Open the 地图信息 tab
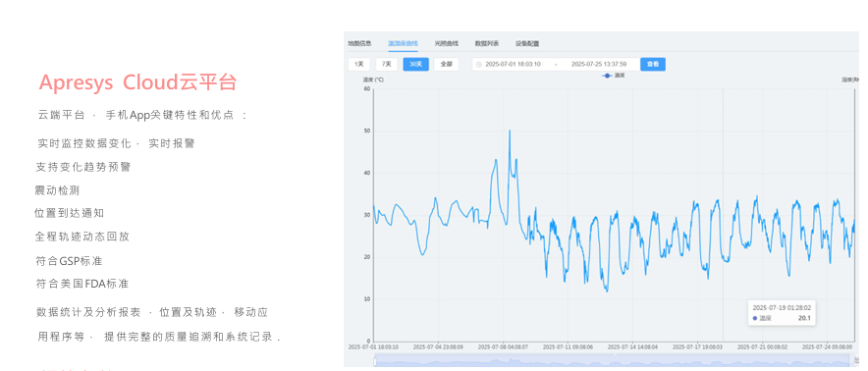This screenshot has height=371, width=868. coord(359,43)
